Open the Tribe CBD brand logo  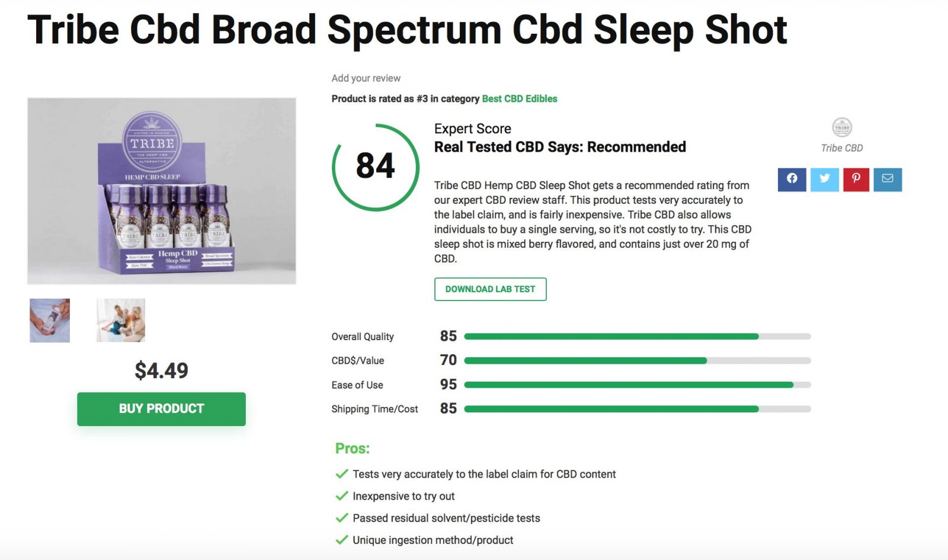click(842, 127)
